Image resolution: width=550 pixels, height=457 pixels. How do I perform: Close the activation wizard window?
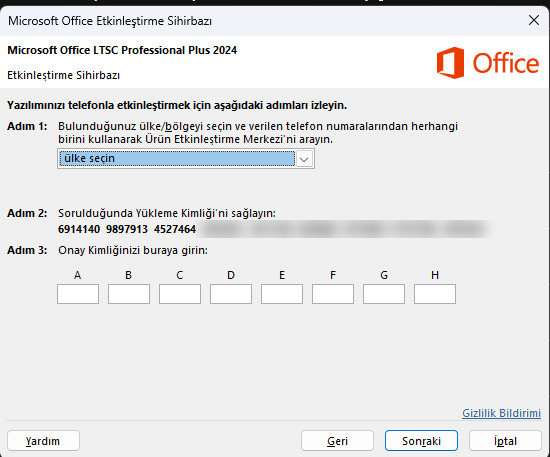point(534,20)
